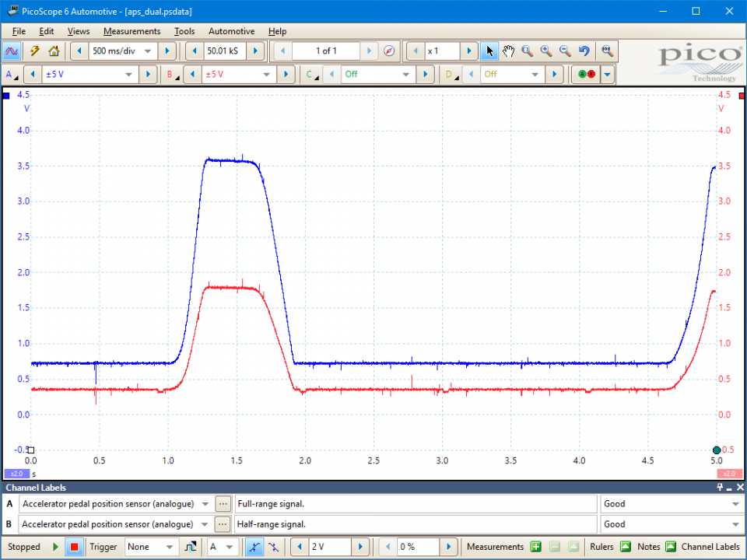This screenshot has height=560, width=747.
Task: Select the hand pan tool
Action: (x=508, y=51)
